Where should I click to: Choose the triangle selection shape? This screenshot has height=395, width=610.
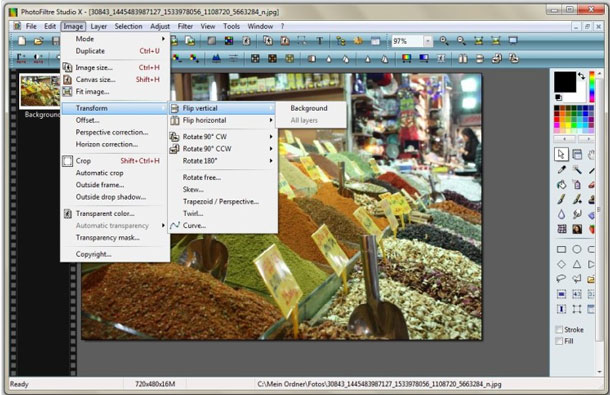pyautogui.click(x=577, y=264)
